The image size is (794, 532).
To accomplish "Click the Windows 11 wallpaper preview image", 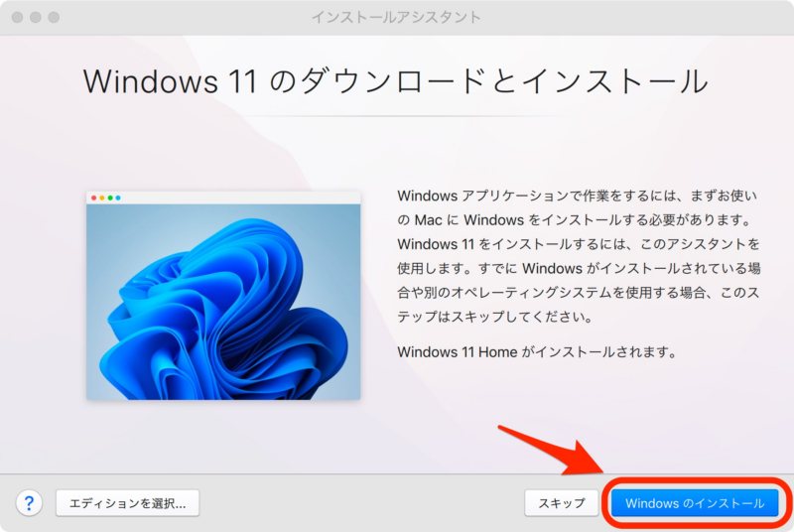I will tap(223, 296).
